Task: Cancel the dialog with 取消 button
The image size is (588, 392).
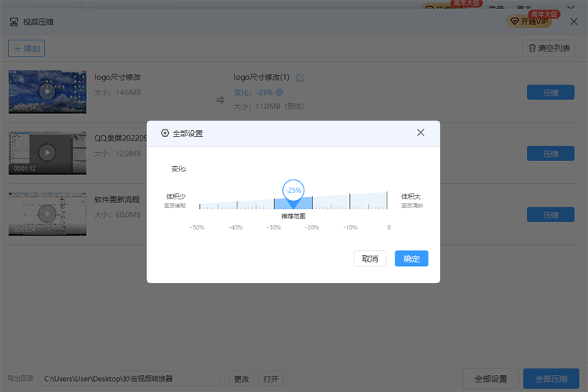Action: point(370,258)
